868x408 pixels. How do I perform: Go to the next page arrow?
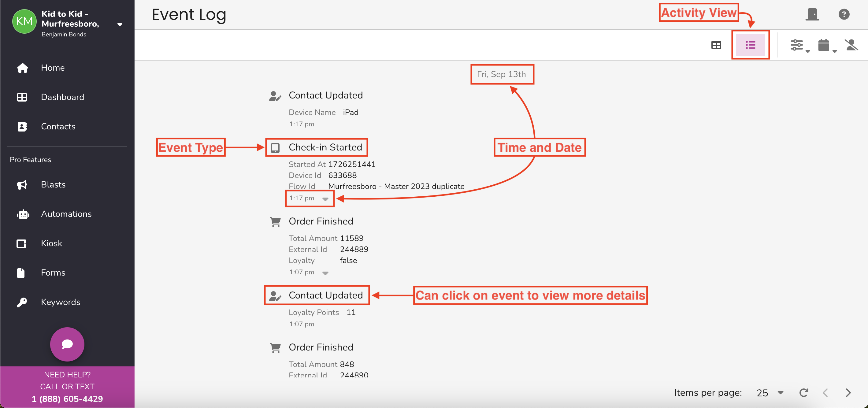848,392
